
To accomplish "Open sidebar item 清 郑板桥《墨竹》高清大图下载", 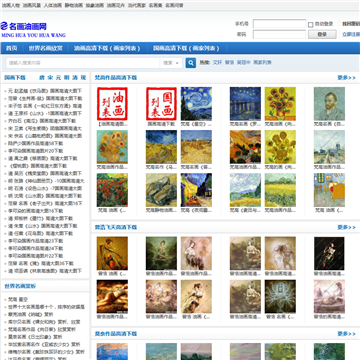I will (x=40, y=219).
